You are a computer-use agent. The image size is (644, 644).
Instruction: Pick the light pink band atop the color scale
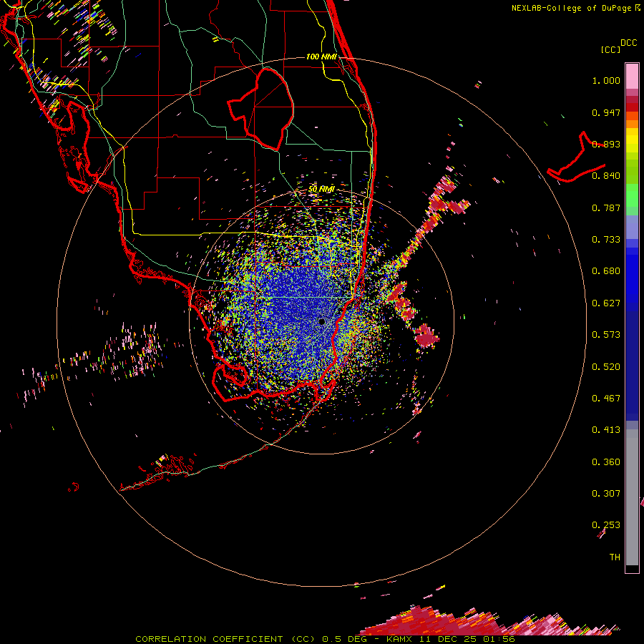click(632, 77)
